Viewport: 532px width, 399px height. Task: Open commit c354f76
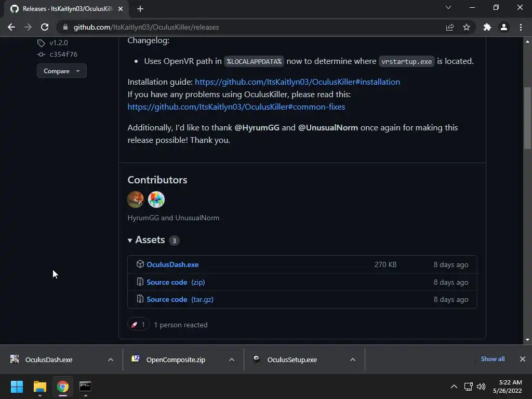63,54
